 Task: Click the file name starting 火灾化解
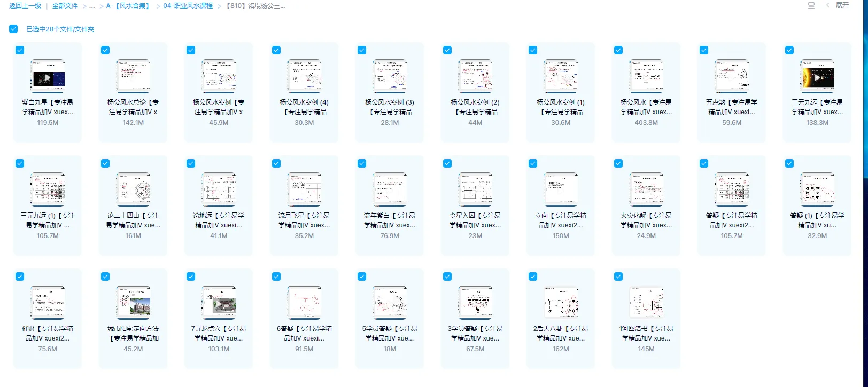[x=646, y=220]
